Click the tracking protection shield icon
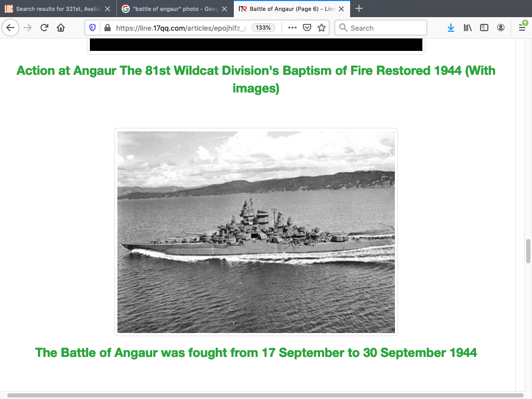Viewport: 532px width, 399px height. pos(93,28)
